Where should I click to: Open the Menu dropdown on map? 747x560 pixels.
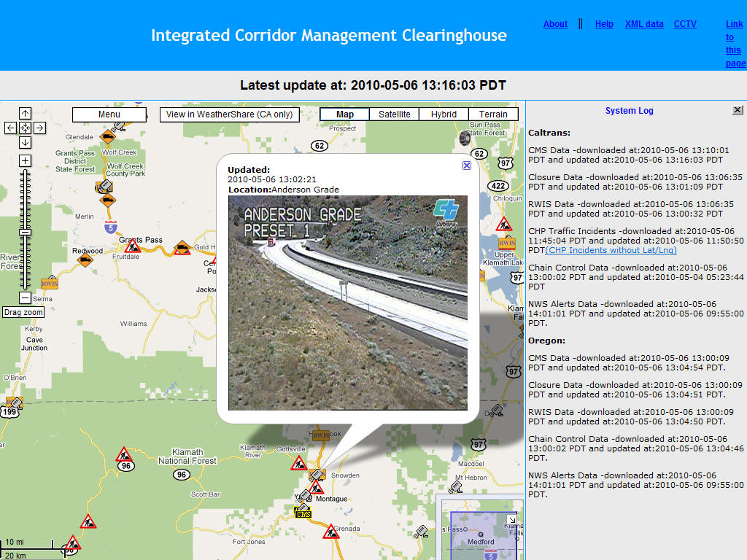tap(109, 114)
